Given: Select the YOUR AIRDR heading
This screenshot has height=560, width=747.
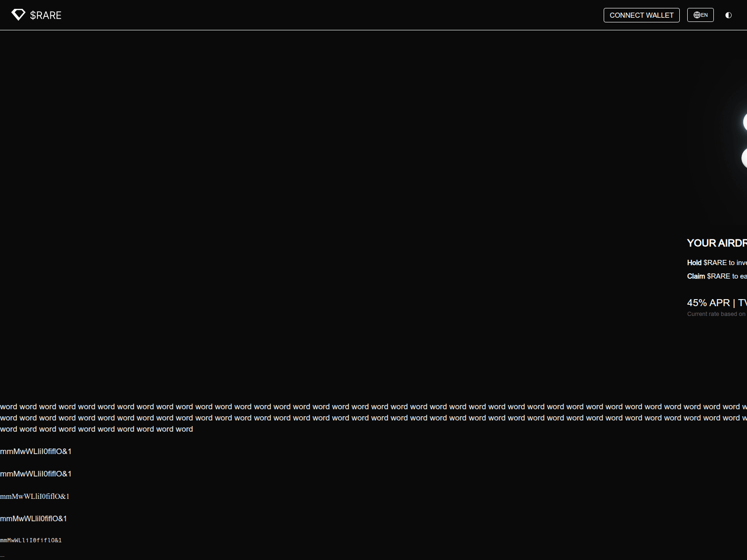Looking at the screenshot, I should click(x=717, y=243).
